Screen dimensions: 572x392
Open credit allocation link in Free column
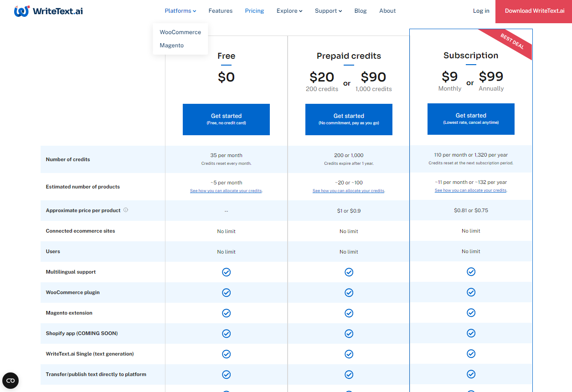click(226, 191)
